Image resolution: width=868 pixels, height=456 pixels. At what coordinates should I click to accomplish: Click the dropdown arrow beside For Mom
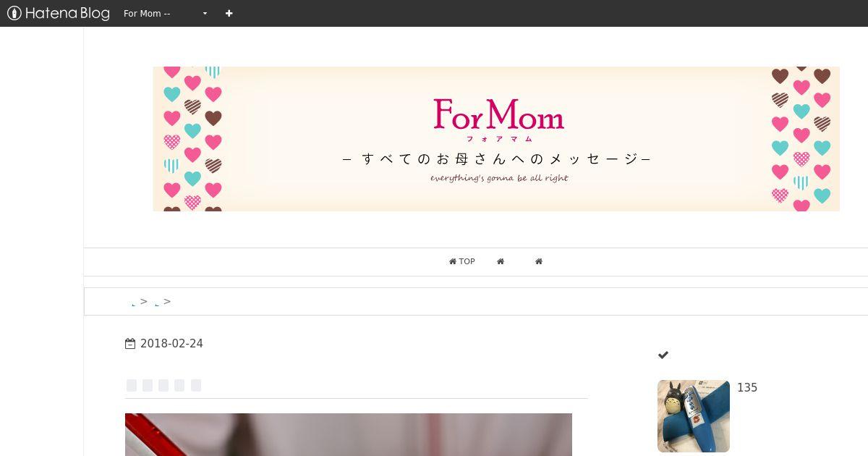point(205,14)
